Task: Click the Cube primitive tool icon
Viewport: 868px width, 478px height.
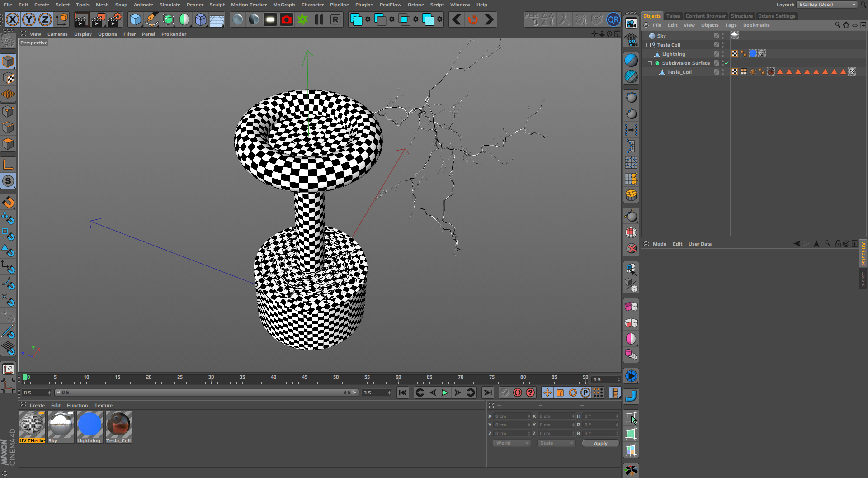Action: tap(135, 20)
